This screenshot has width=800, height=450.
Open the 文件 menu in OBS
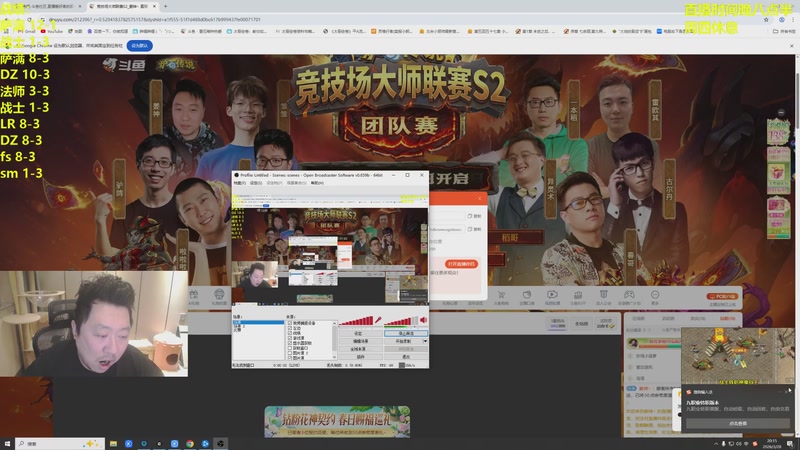coord(240,183)
